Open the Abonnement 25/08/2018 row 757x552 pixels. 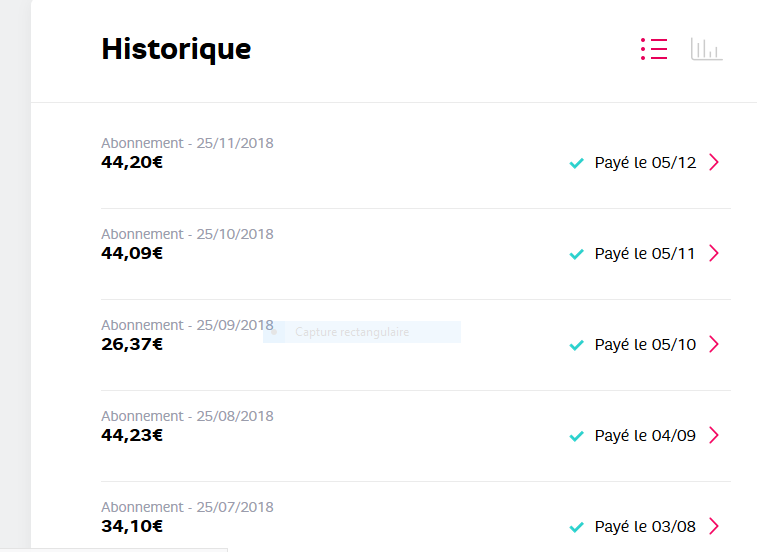click(187, 416)
